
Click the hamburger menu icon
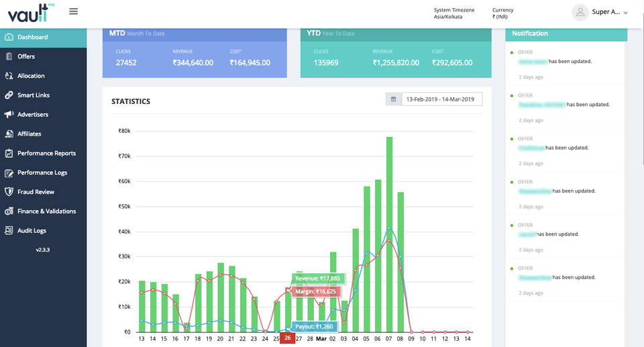pyautogui.click(x=74, y=11)
